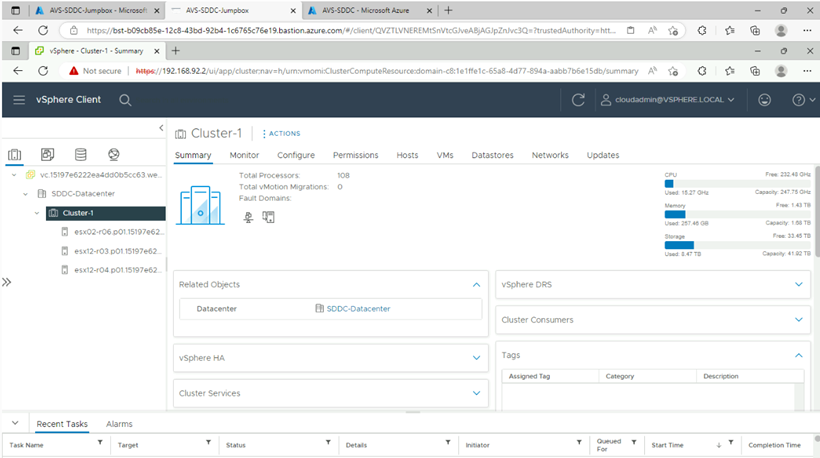The image size is (820, 458).
Task: Open the Permissions tab
Action: click(356, 155)
